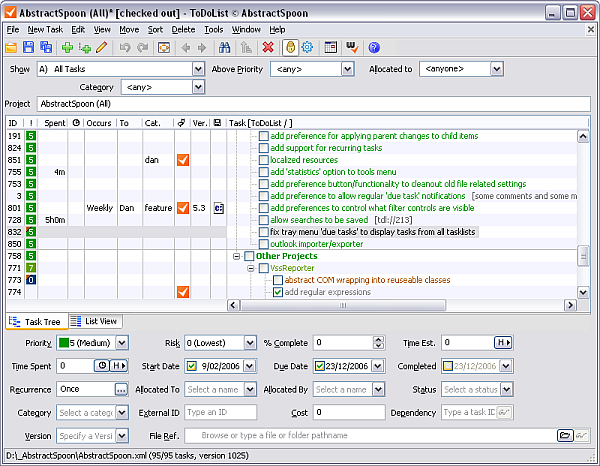
Task: Click Time Spent units 'H' button
Action: pyautogui.click(x=118, y=366)
